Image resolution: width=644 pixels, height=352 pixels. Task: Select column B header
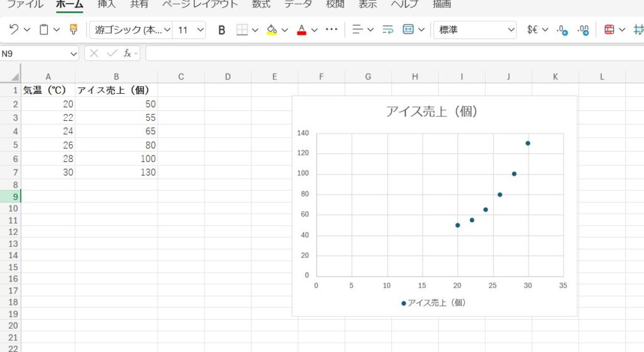pos(116,76)
